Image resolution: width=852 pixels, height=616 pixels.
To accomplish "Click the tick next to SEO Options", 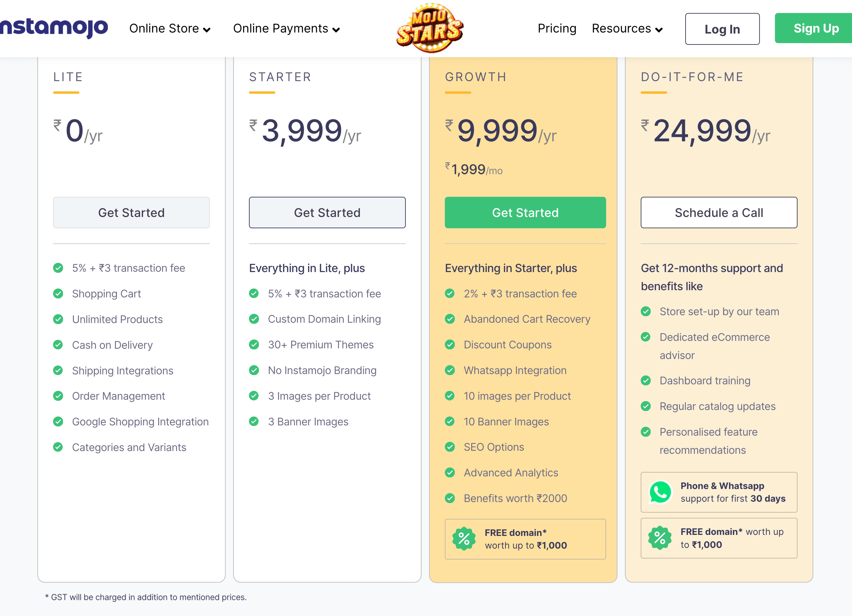I will click(450, 447).
